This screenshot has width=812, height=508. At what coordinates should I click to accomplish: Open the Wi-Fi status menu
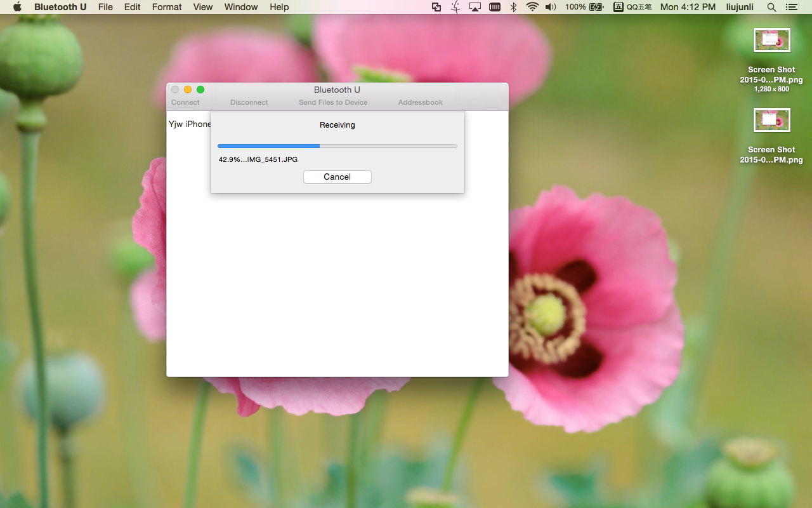pyautogui.click(x=532, y=7)
